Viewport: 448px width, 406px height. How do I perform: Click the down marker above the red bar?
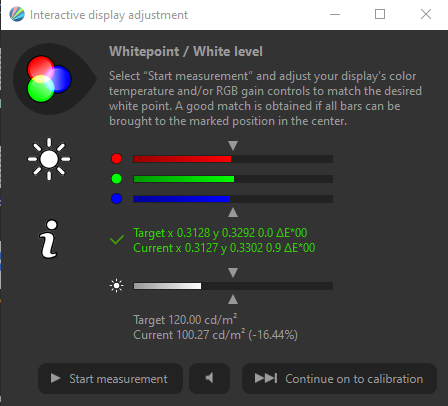233,145
